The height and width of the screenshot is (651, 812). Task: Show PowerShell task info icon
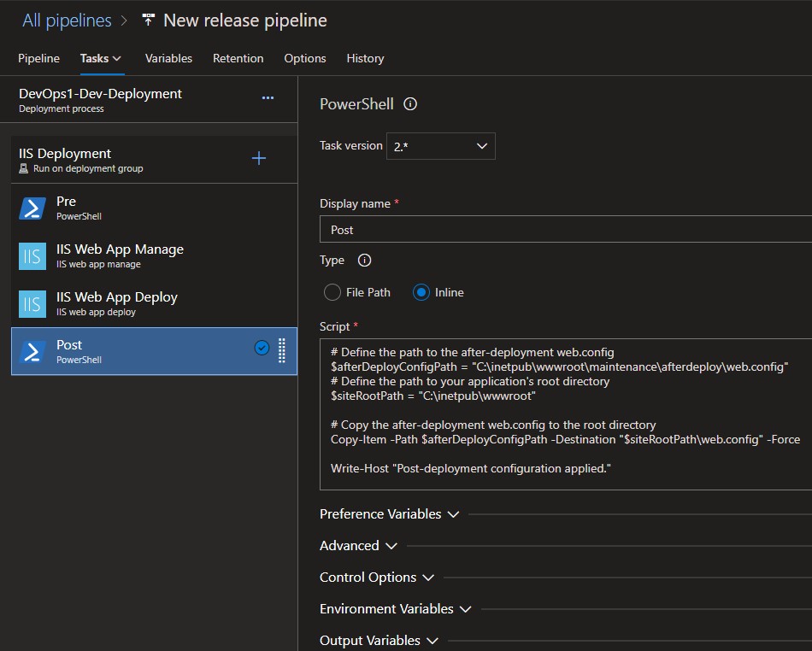(410, 104)
